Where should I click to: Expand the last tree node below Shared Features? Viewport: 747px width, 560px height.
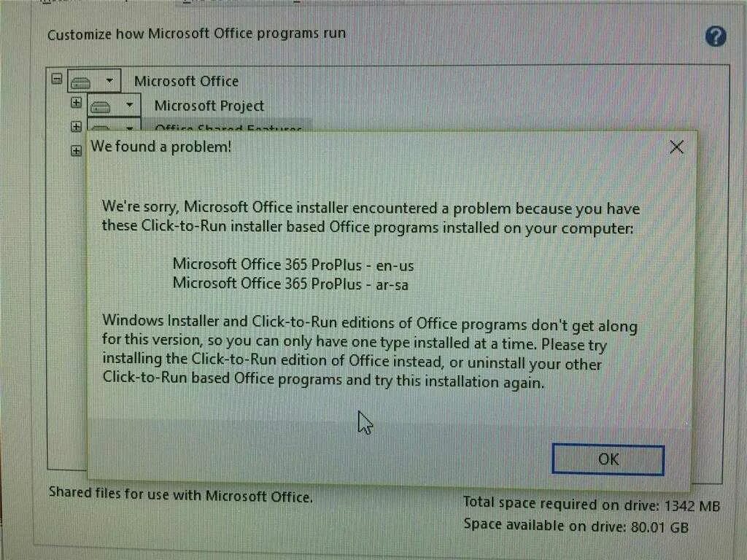(x=76, y=151)
